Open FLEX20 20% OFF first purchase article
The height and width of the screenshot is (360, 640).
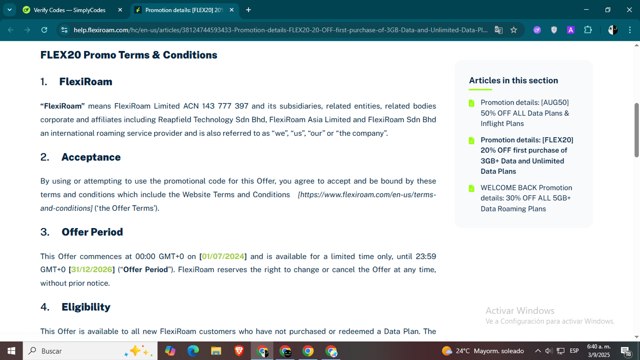click(x=527, y=156)
